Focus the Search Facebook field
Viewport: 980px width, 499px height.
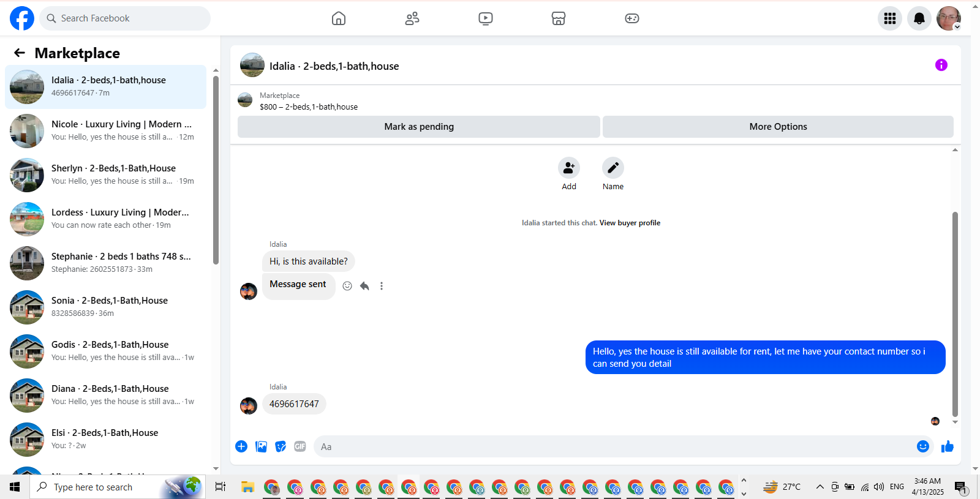coord(125,18)
